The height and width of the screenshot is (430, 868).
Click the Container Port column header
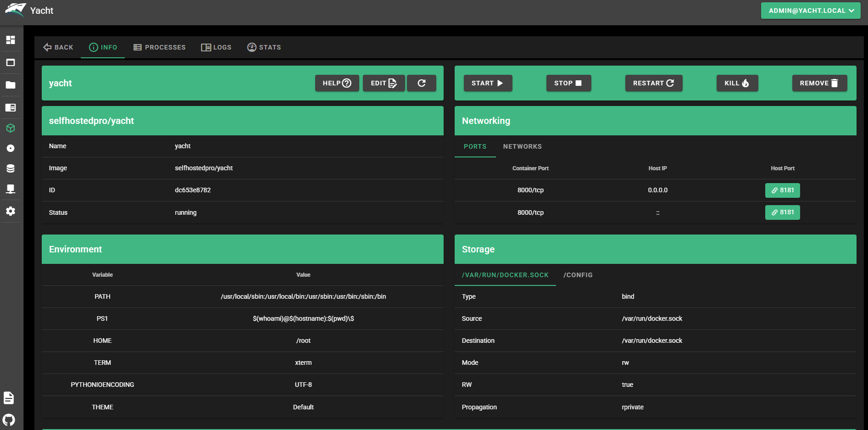(x=530, y=168)
